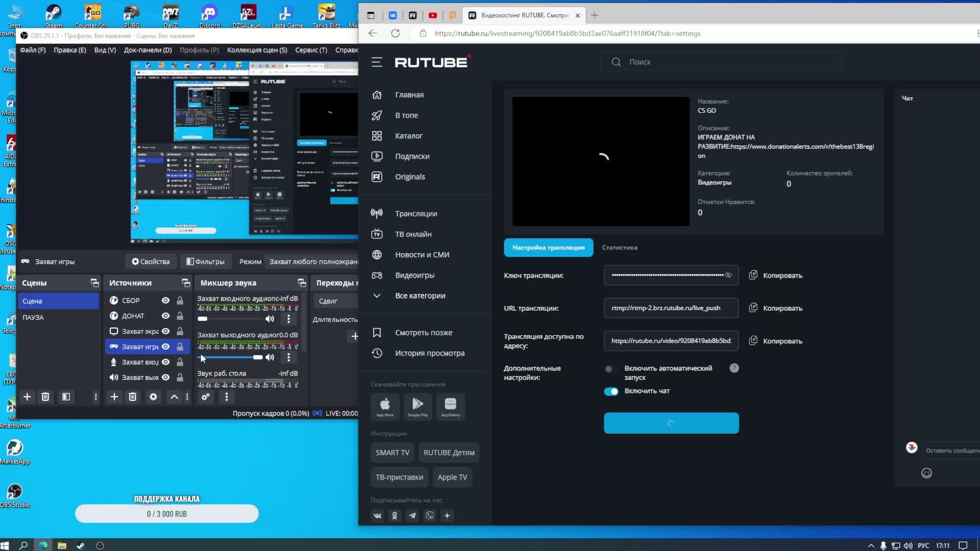Mute the output audio capture speaker icon

tap(269, 357)
